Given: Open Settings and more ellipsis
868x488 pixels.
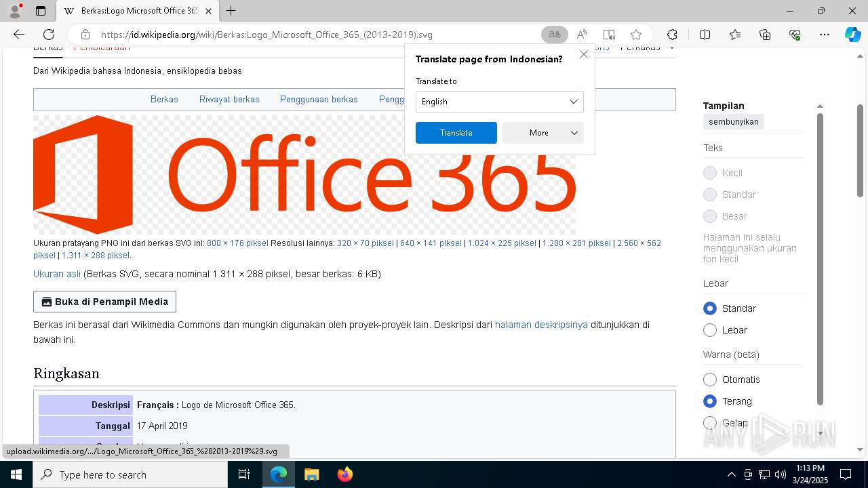Looking at the screenshot, I should (825, 35).
